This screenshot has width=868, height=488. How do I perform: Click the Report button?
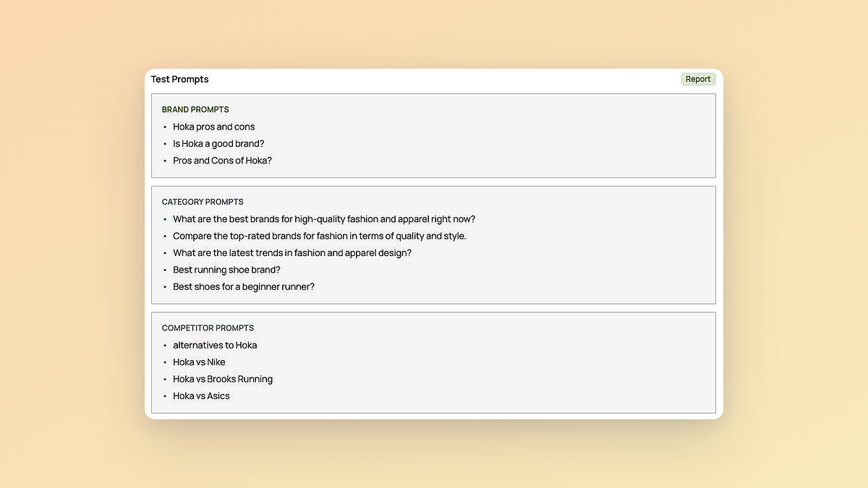click(x=698, y=80)
